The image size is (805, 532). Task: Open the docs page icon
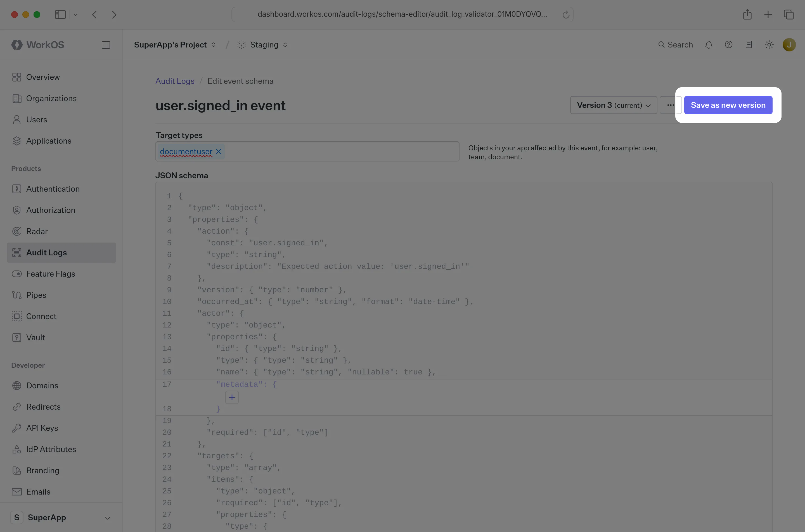pyautogui.click(x=749, y=45)
